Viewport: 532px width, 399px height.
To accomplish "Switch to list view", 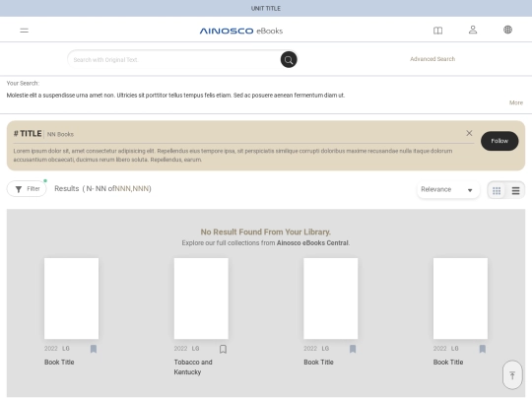I will coord(515,191).
